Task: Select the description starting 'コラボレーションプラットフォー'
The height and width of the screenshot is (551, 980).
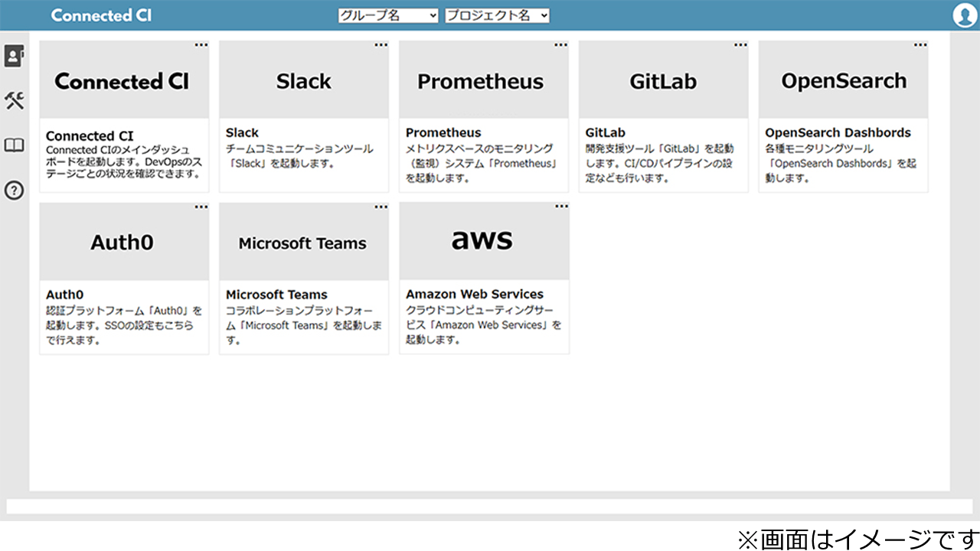Action: (304, 325)
